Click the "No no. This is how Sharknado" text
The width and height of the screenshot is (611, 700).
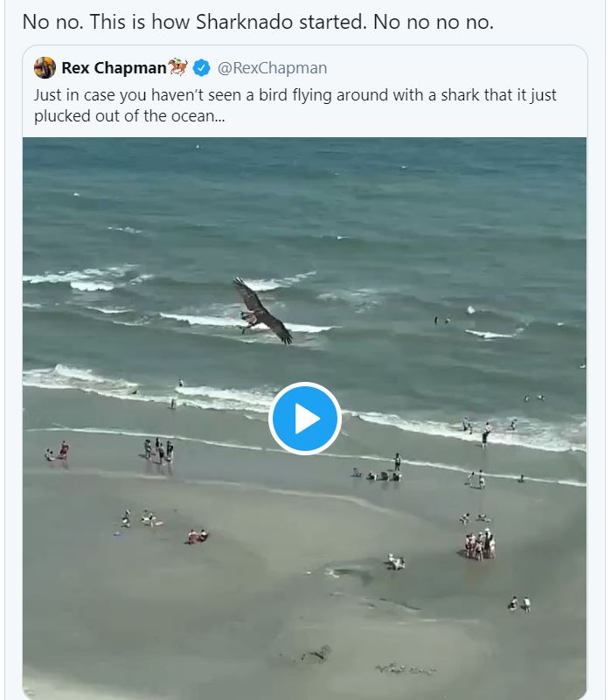pyautogui.click(x=258, y=22)
